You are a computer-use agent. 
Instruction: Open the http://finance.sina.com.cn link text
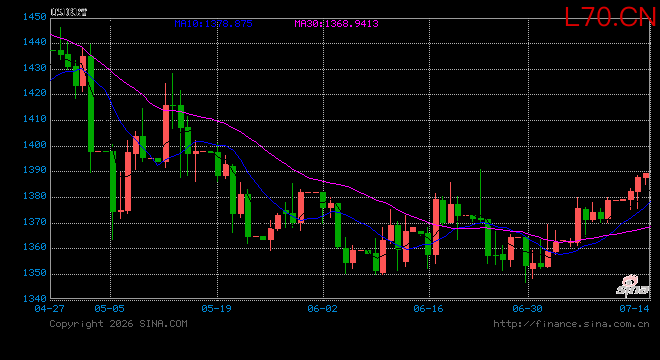click(571, 324)
